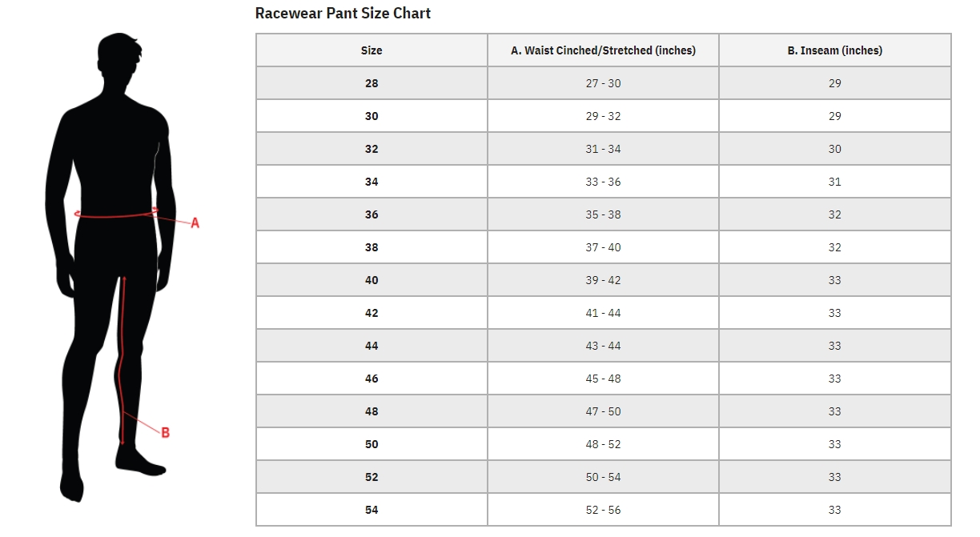The width and height of the screenshot is (980, 537).
Task: Click the Racewear Pant Size Chart title
Action: pyautogui.click(x=343, y=14)
